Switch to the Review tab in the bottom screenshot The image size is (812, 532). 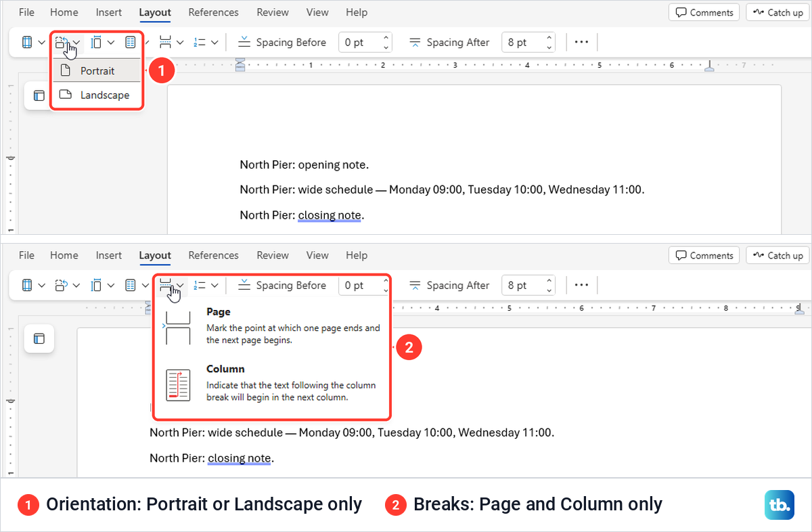point(273,255)
